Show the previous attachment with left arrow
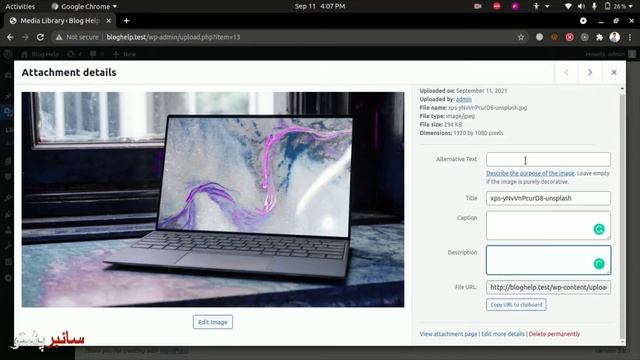The height and width of the screenshot is (360, 640). (567, 72)
